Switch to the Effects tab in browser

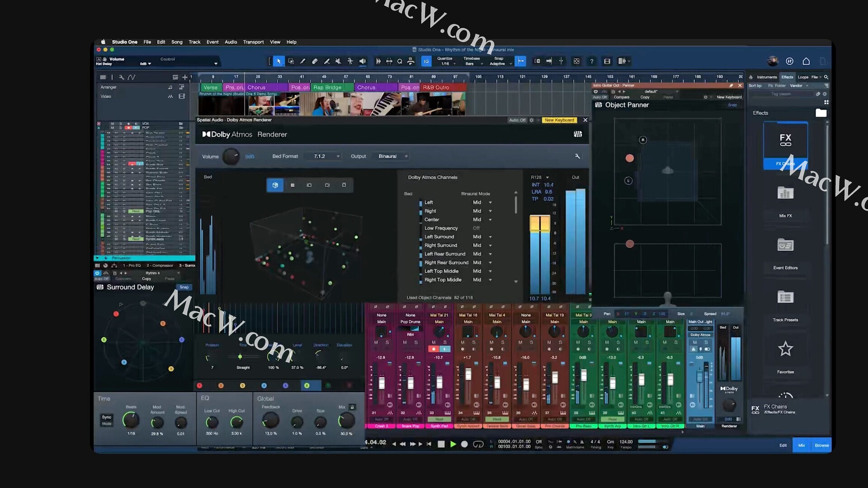coord(788,77)
